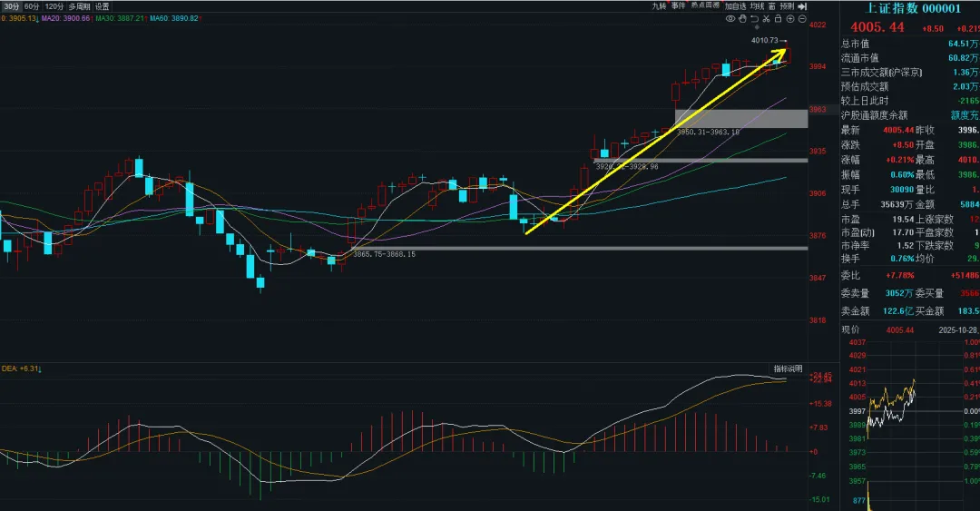Click the DEA: +6.31 indicator label
The height and width of the screenshot is (511, 980).
coord(20,369)
